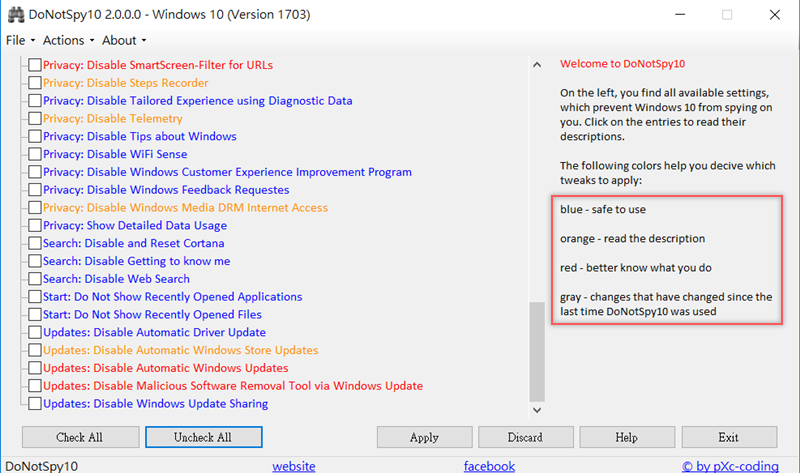Toggle Disable Automatic Windows Updates checkbox
Screen dimensions: 800x473
(35, 368)
